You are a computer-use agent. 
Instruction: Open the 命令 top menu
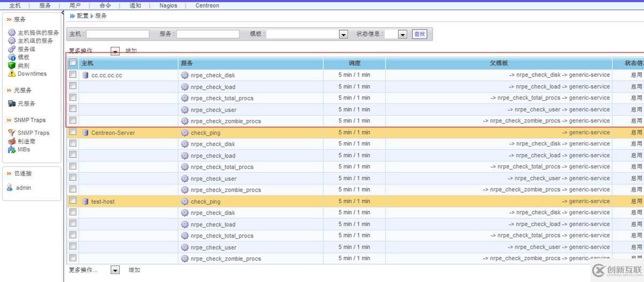point(105,5)
